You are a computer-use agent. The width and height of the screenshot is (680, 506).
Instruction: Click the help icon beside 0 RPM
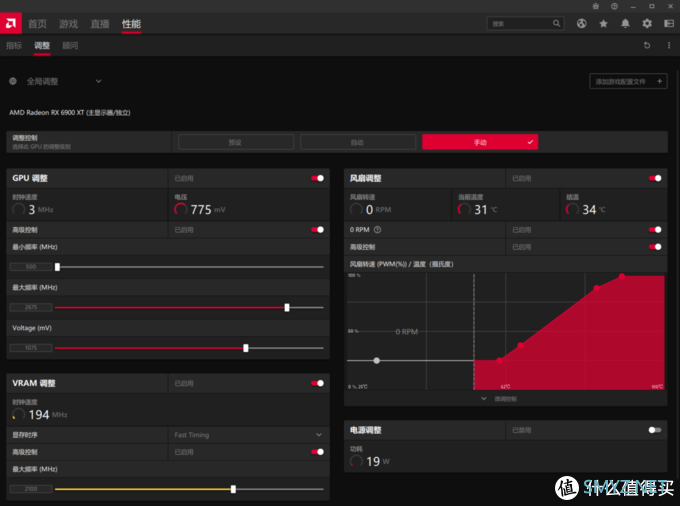pyautogui.click(x=377, y=229)
